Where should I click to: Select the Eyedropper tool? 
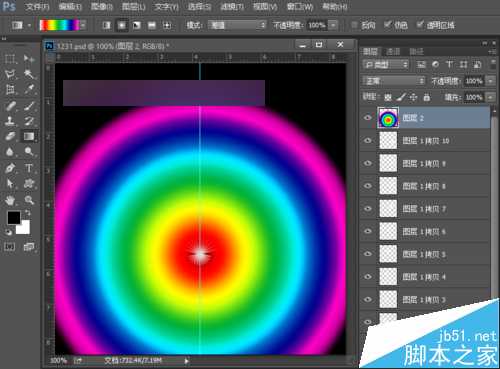(x=29, y=89)
